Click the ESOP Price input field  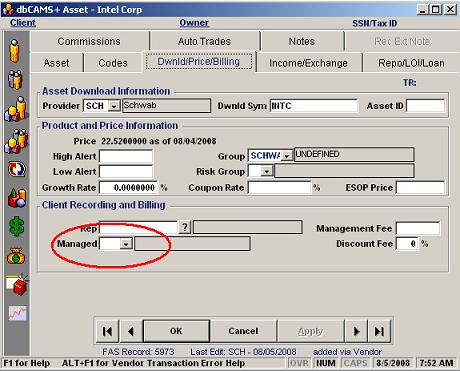coord(420,188)
